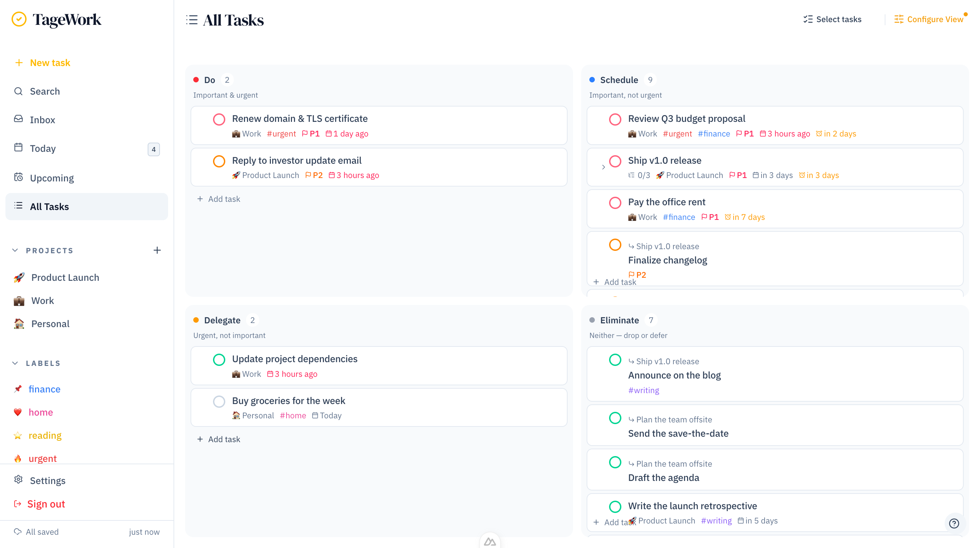Open the Today view

point(87,149)
